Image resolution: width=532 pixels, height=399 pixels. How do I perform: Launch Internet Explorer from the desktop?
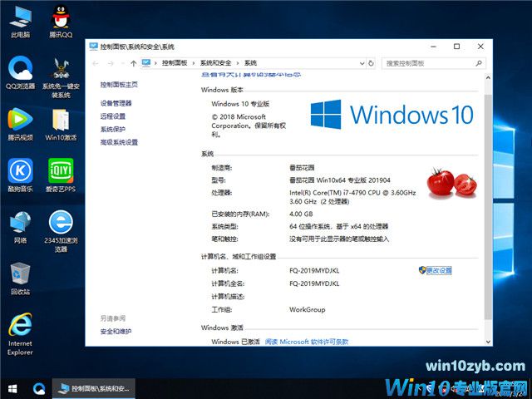click(20, 334)
